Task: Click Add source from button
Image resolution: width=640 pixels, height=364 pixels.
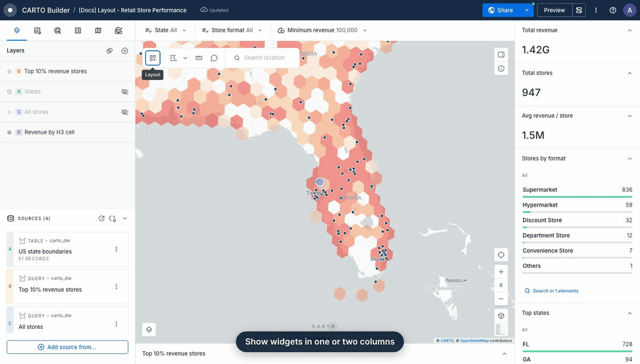Action: pyautogui.click(x=67, y=347)
